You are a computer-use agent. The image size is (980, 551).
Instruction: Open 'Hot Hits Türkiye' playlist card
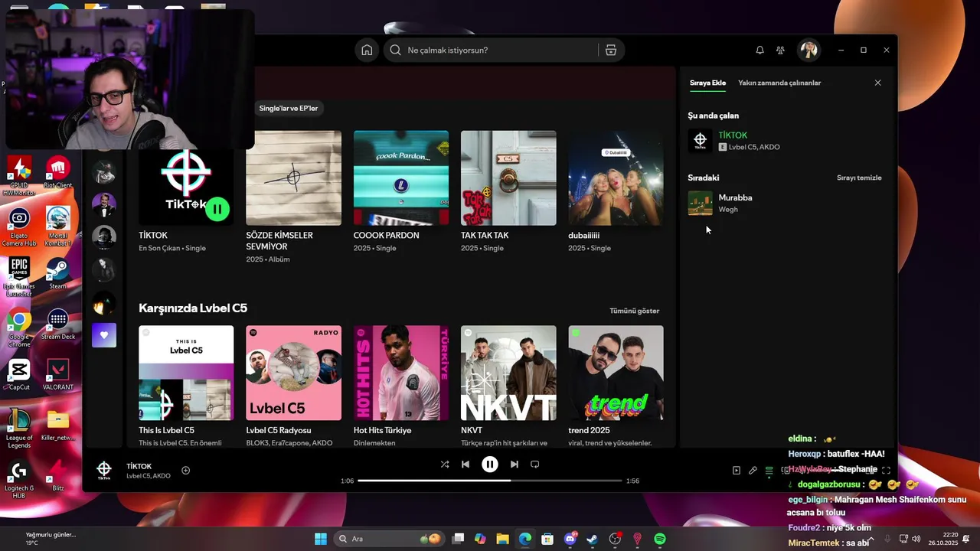(401, 386)
